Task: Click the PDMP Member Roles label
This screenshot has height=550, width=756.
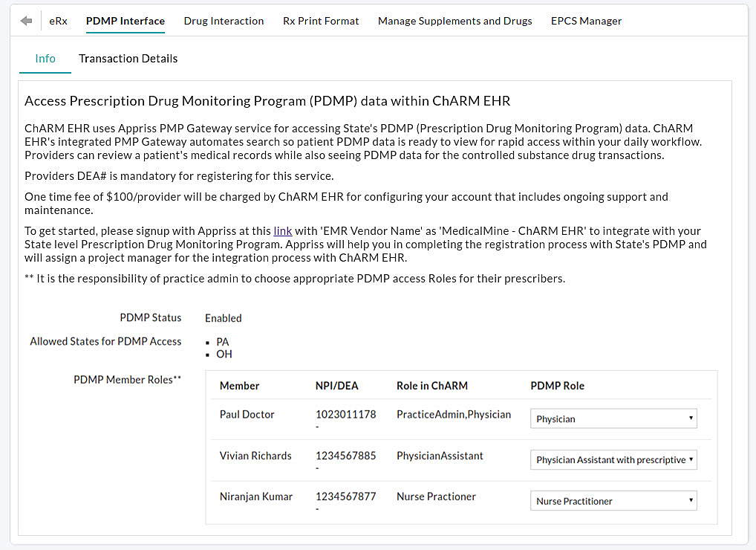Action: pos(127,379)
